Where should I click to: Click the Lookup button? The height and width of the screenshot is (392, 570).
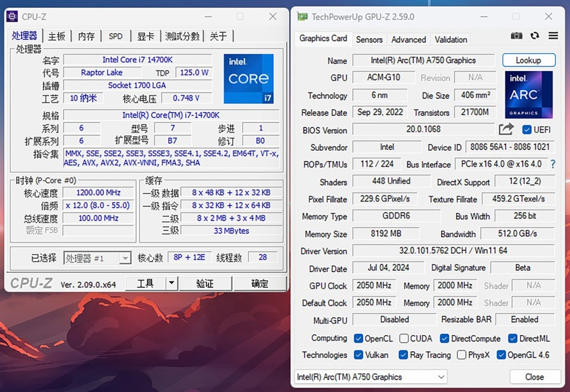[528, 60]
